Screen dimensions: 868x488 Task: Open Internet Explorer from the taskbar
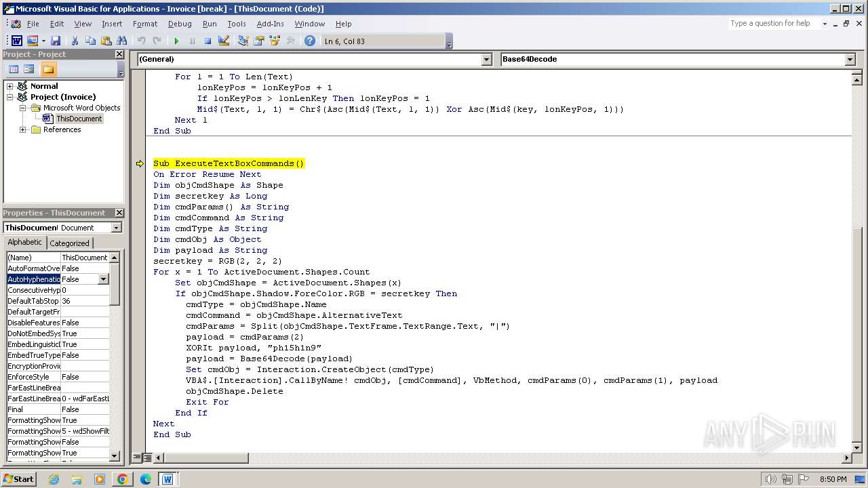54,479
